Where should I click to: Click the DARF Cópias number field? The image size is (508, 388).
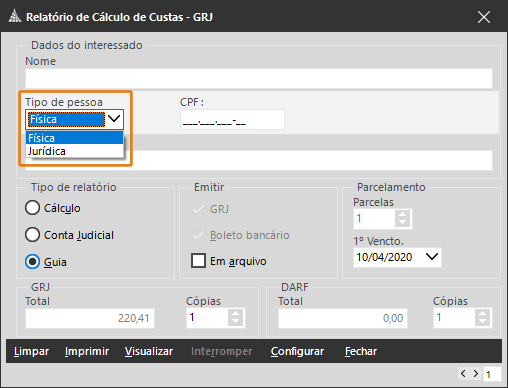click(x=454, y=318)
